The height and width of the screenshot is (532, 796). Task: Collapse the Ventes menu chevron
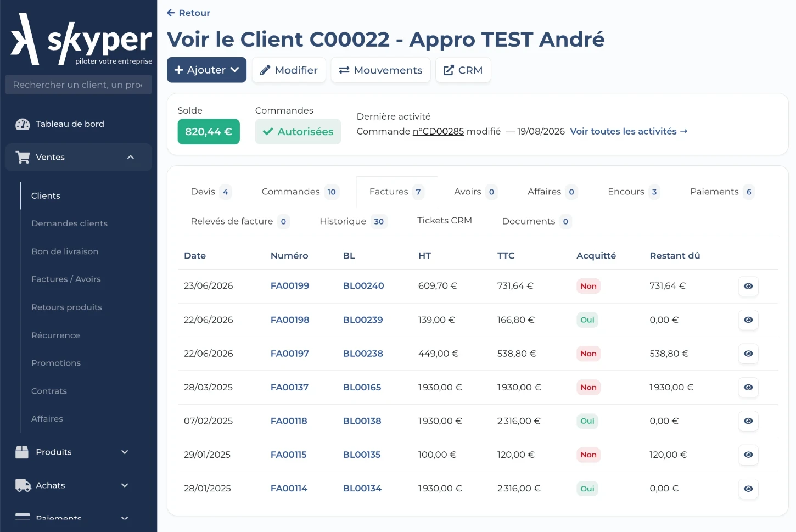click(131, 158)
